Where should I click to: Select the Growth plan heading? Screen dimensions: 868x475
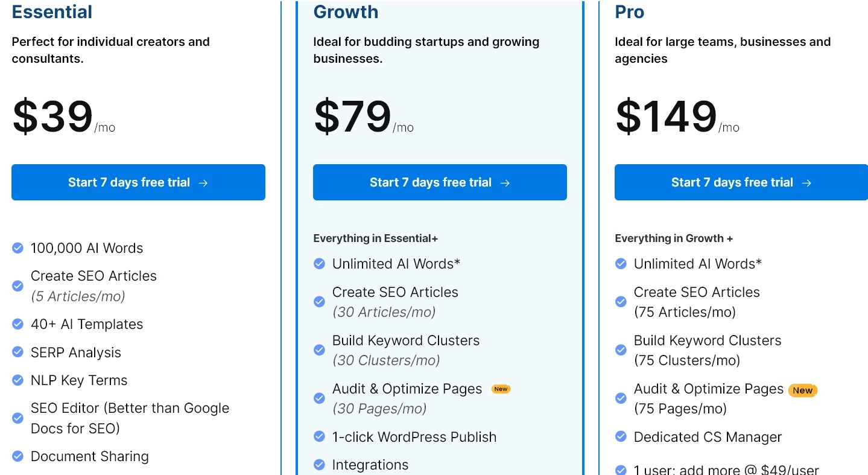(346, 11)
